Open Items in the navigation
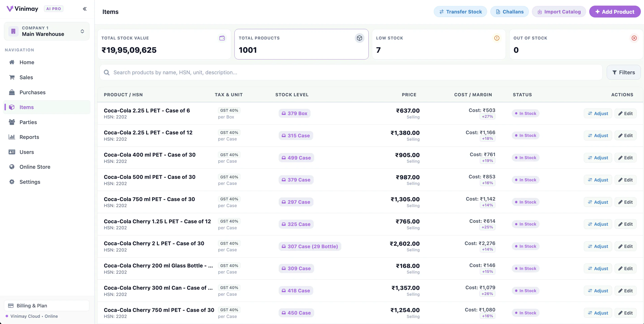This screenshot has width=644, height=324. (47, 107)
